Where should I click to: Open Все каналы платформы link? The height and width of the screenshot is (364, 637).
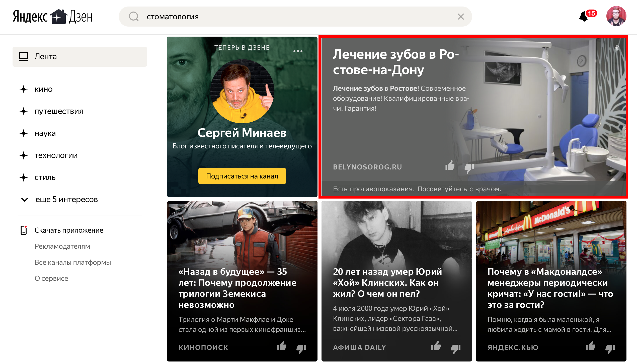(x=73, y=262)
